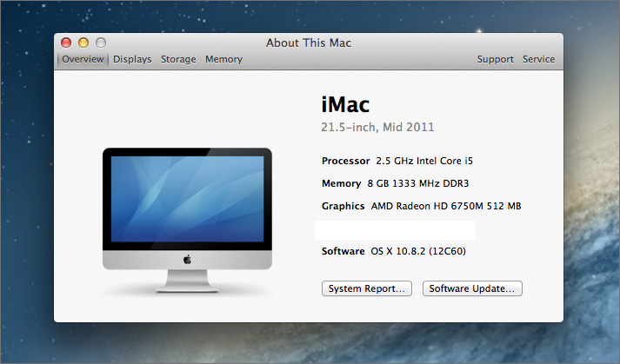Click the Software Update... button

[x=472, y=288]
